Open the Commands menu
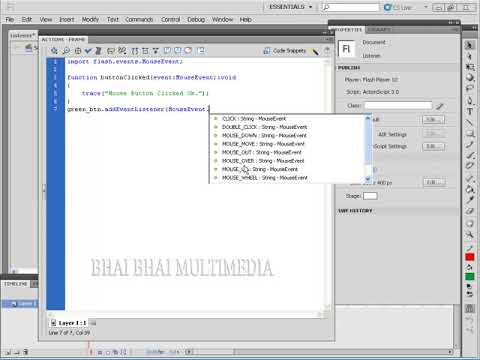The height and width of the screenshot is (360, 480). tap(139, 20)
